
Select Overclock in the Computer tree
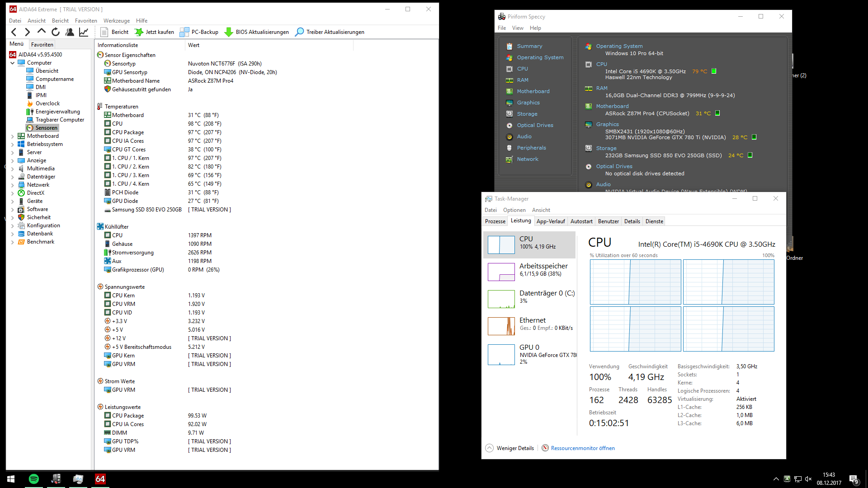pyautogui.click(x=47, y=103)
